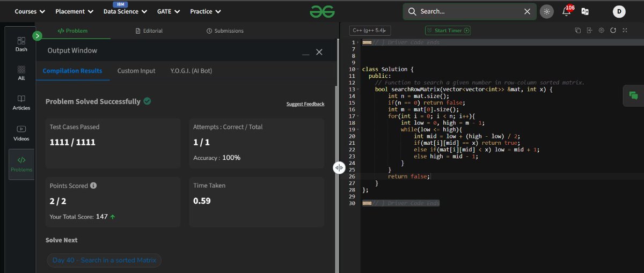
Task: Minimize the Output Window panel
Action: point(306,54)
